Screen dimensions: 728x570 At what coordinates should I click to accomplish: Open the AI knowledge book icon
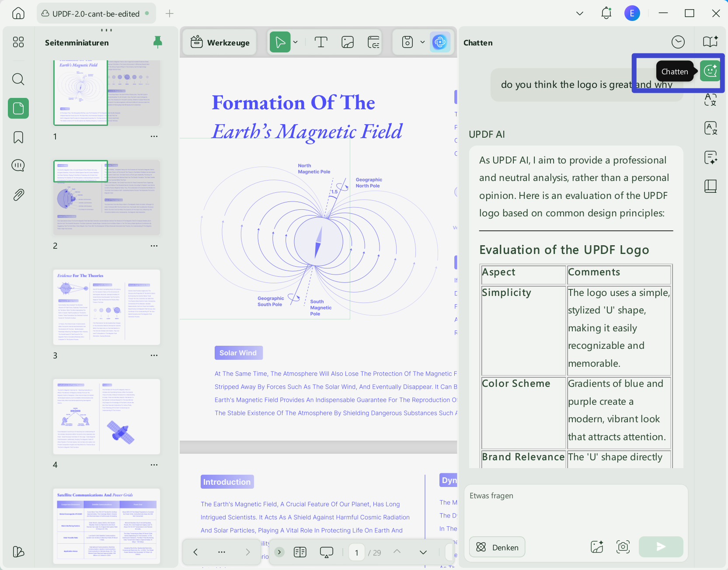pos(711,42)
